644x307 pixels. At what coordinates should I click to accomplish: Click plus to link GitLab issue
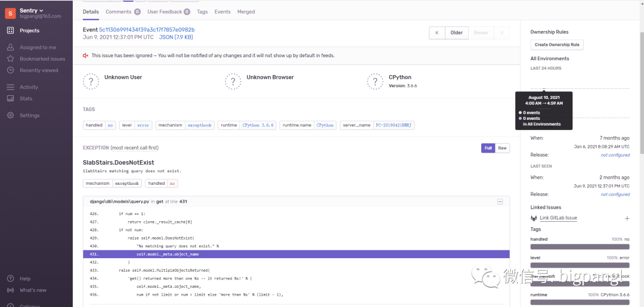tap(627, 219)
